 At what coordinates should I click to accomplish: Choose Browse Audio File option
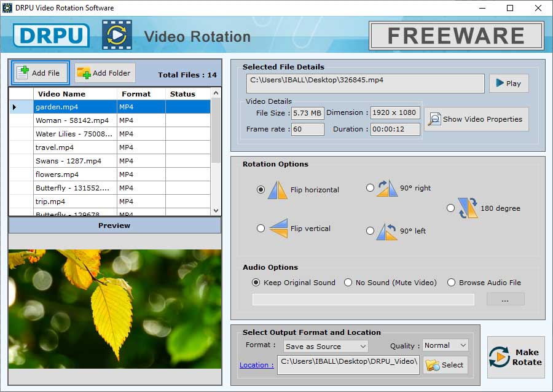[x=451, y=283]
